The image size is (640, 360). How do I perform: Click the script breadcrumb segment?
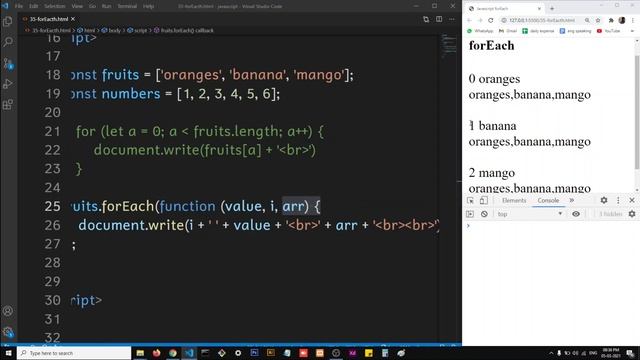(137, 30)
